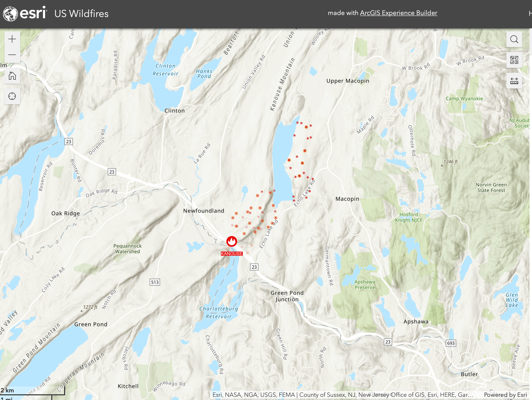This screenshot has height=400, width=532.
Task: Click the esri globe logo
Action: (10, 14)
